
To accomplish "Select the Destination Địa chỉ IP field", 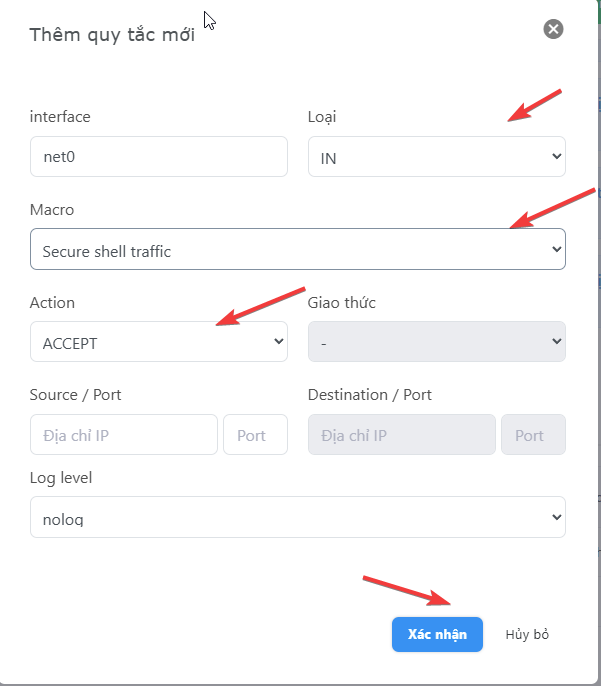I will pos(402,434).
